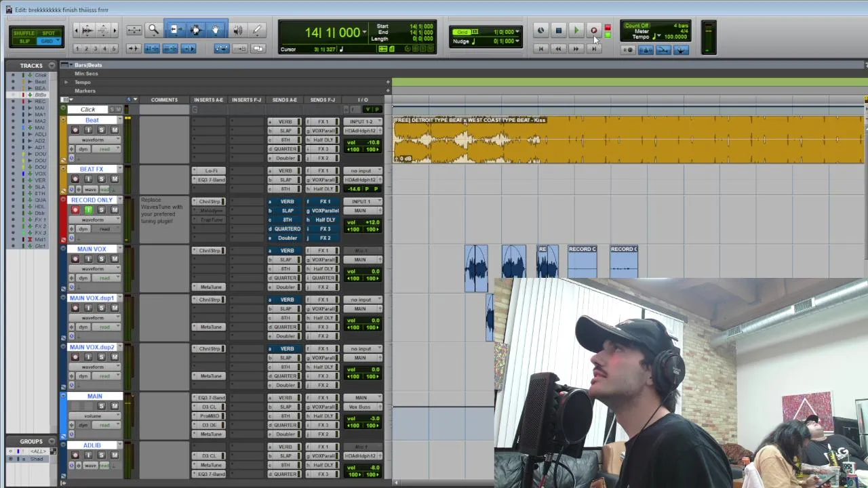Click the Go to End transport button
The image size is (868, 488).
(593, 49)
